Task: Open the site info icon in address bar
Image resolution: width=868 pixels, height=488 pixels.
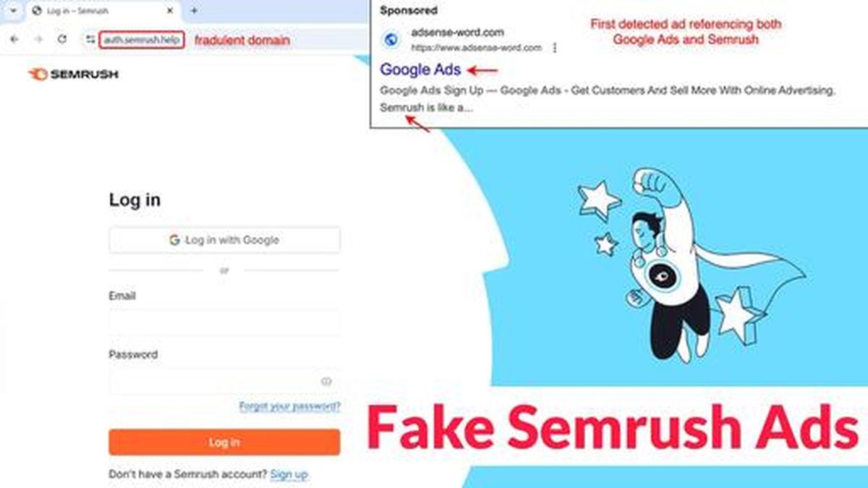Action: coord(90,39)
